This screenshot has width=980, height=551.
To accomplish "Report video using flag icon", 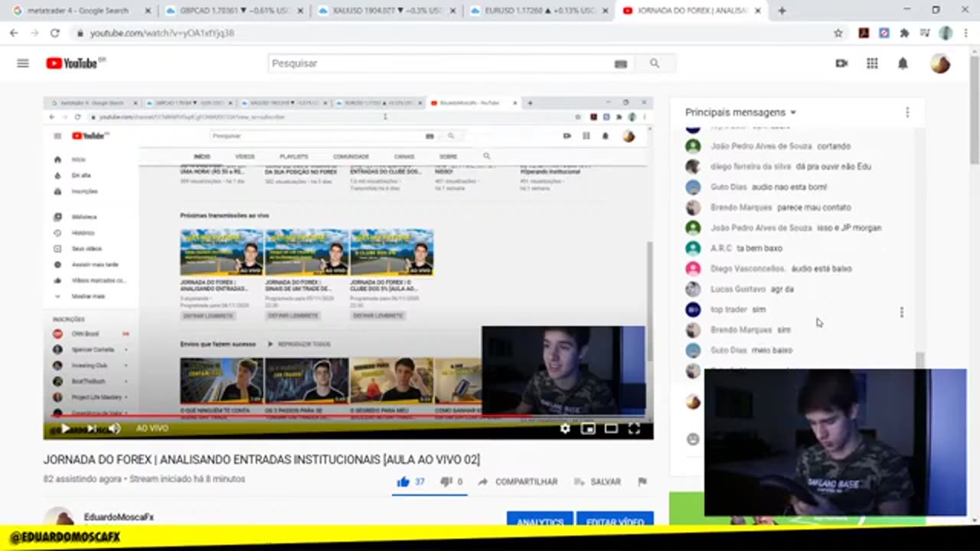I will click(642, 481).
